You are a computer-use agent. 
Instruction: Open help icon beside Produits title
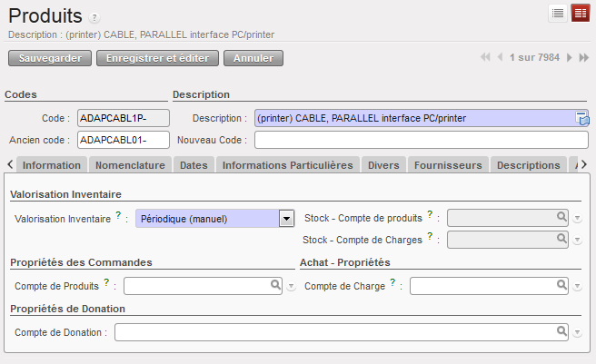coord(95,18)
